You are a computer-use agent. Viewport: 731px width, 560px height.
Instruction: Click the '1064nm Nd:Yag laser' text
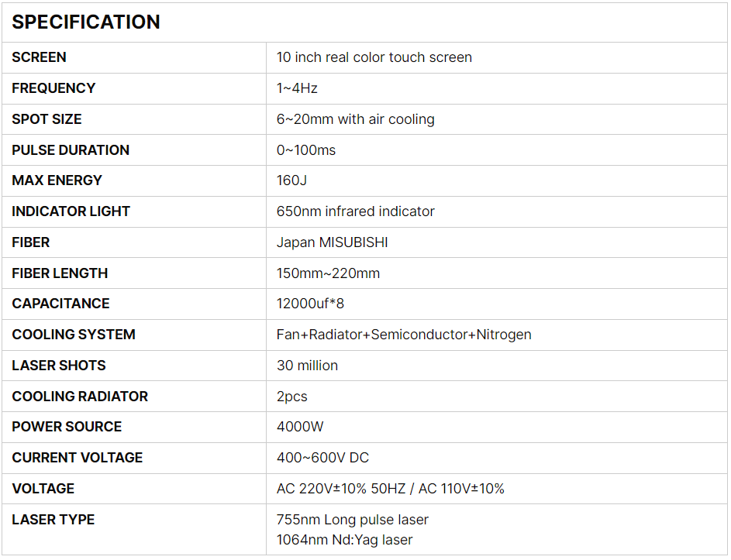coord(344,540)
